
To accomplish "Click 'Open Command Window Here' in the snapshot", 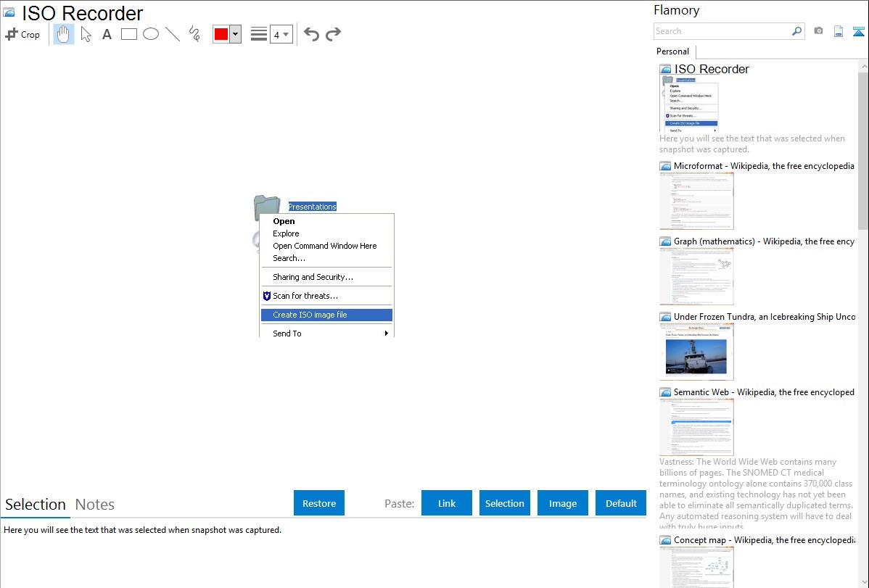I will click(x=326, y=246).
